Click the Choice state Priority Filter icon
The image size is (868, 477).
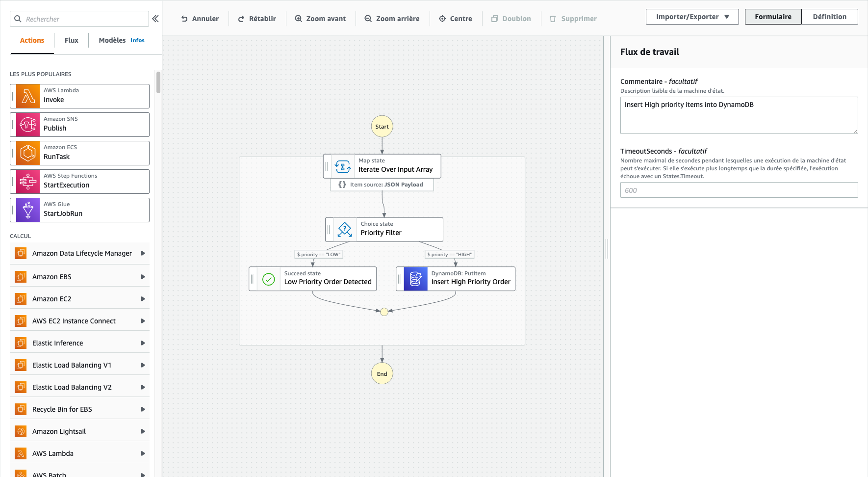coord(345,230)
